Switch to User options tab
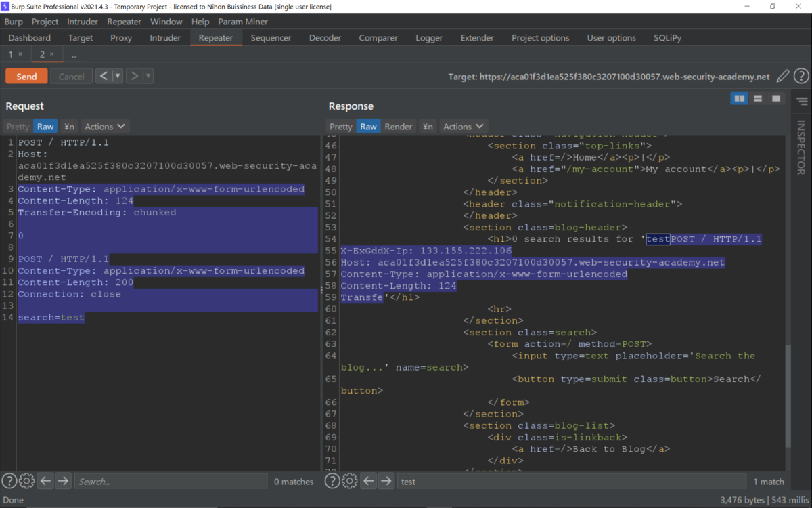The image size is (812, 508). click(x=612, y=38)
